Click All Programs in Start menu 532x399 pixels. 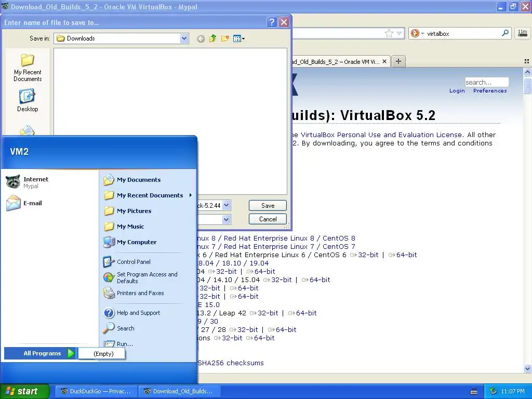(x=41, y=353)
